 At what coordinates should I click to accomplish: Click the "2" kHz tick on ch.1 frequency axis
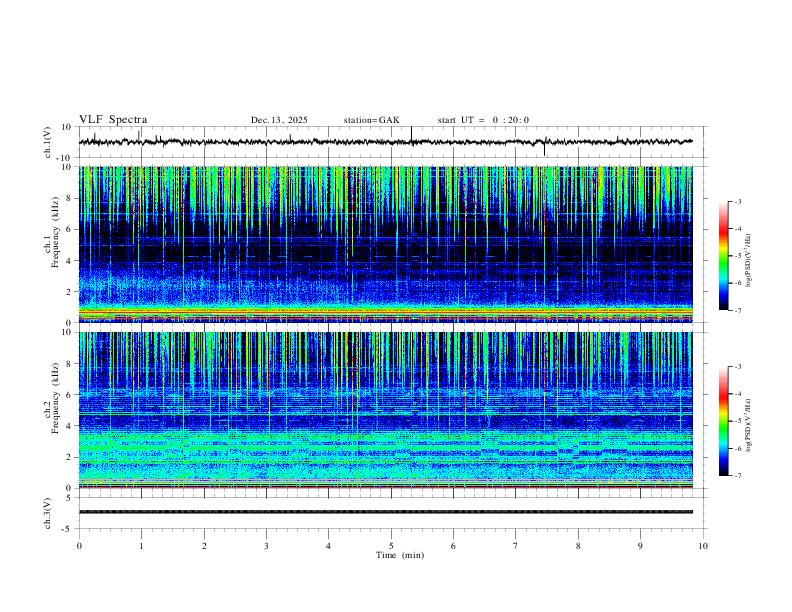[70, 291]
